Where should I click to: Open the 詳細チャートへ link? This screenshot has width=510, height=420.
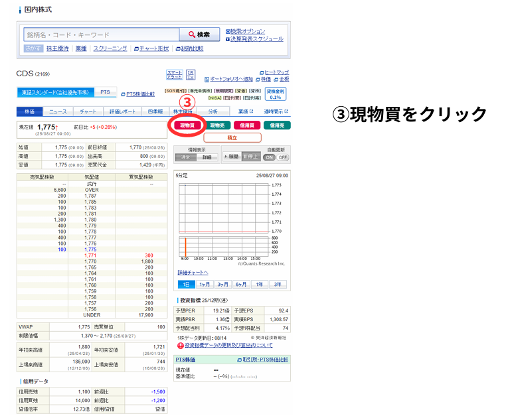tap(193, 273)
